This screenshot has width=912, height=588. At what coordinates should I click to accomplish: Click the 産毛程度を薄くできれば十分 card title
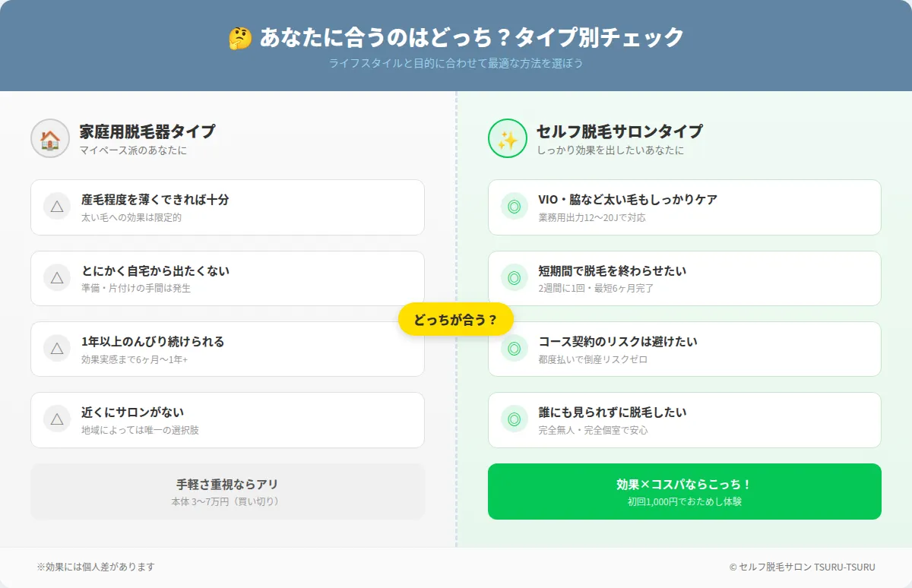[155, 200]
